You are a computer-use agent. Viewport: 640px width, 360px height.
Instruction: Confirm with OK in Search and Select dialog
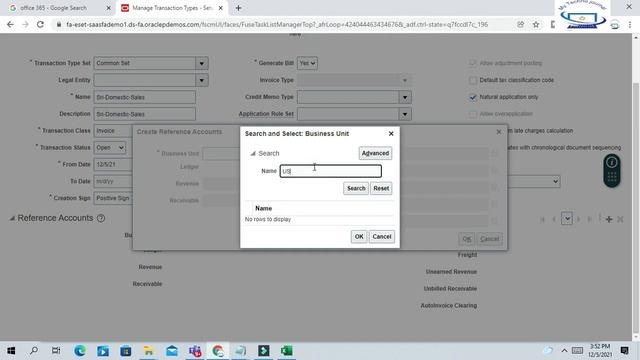pyautogui.click(x=359, y=236)
